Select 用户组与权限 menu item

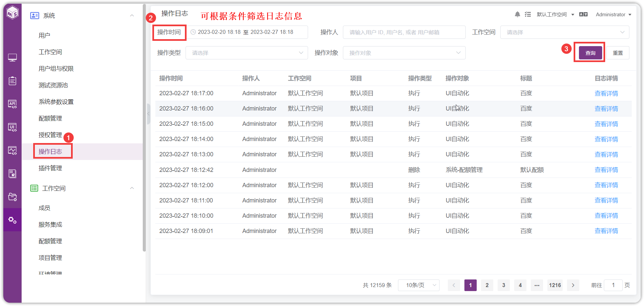click(56, 69)
